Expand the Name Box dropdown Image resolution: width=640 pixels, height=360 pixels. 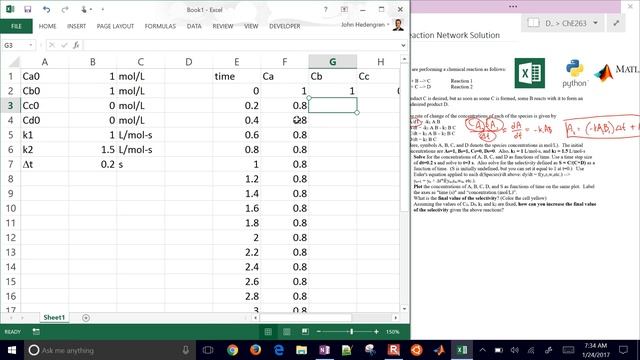pos(31,45)
